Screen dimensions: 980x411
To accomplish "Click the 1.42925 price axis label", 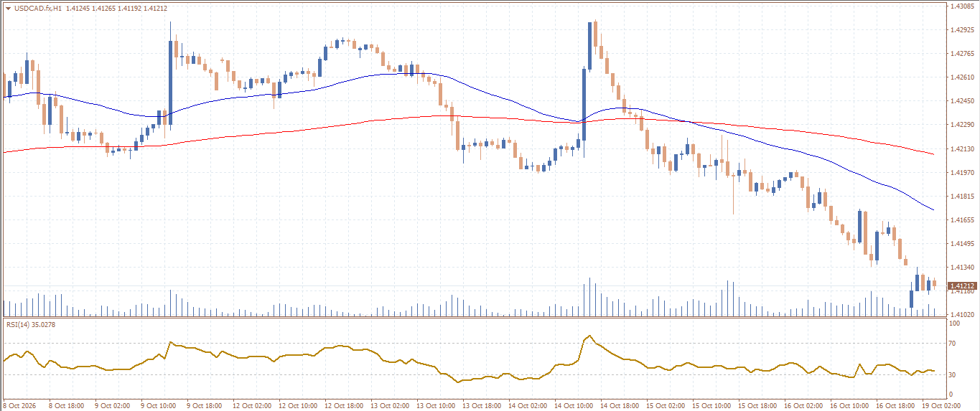I will pos(961,30).
